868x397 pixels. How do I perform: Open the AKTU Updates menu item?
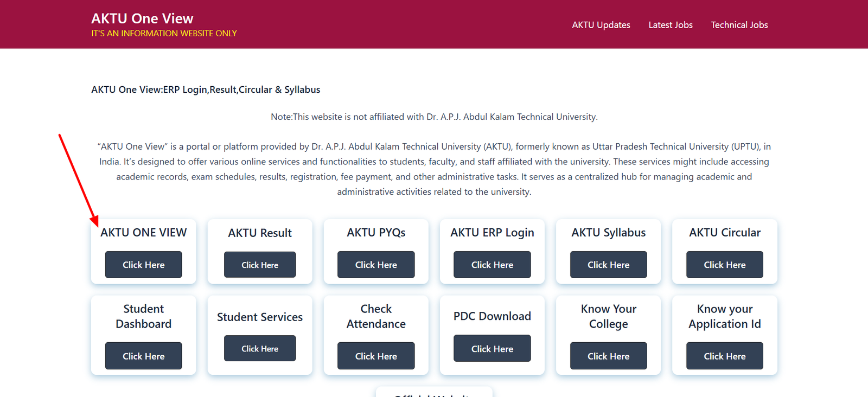tap(601, 25)
